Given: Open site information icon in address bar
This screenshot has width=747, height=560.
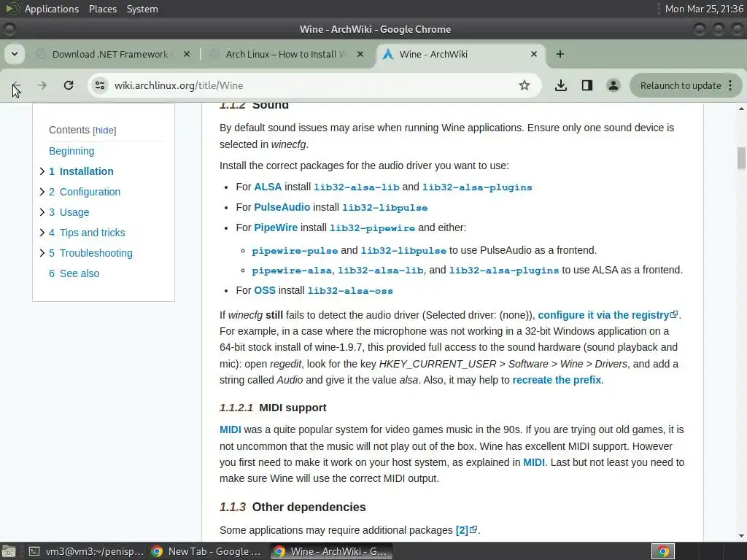Looking at the screenshot, I should (x=100, y=85).
